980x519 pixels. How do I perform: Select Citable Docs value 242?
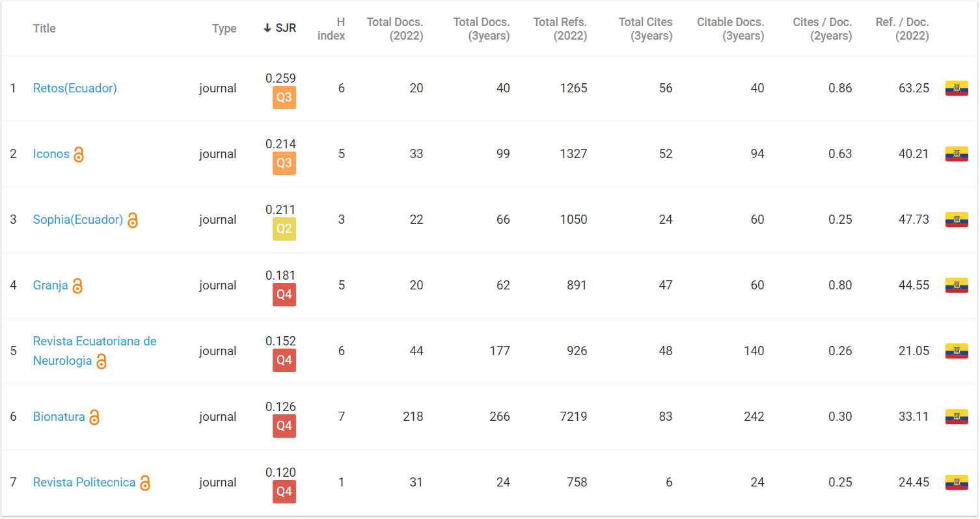tap(754, 417)
